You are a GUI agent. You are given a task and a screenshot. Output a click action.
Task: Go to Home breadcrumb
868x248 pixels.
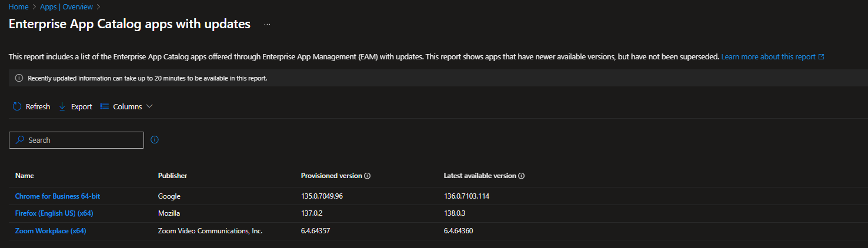(x=18, y=7)
